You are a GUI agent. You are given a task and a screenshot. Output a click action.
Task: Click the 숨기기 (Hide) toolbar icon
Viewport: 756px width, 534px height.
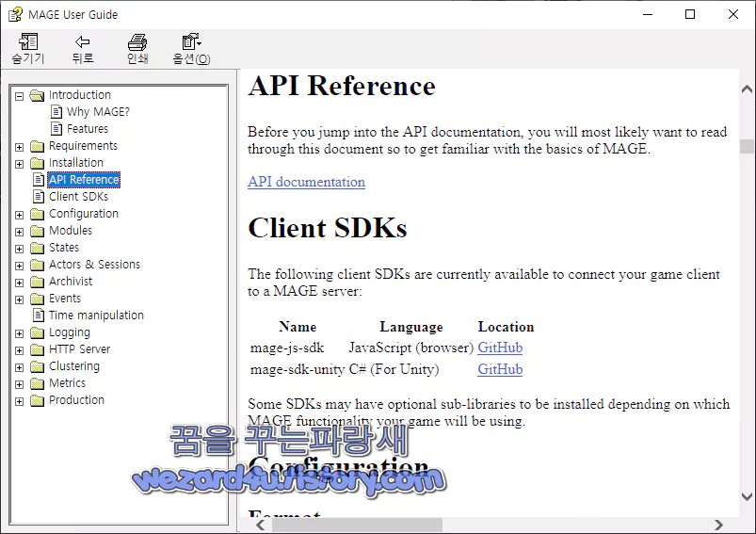point(28,42)
